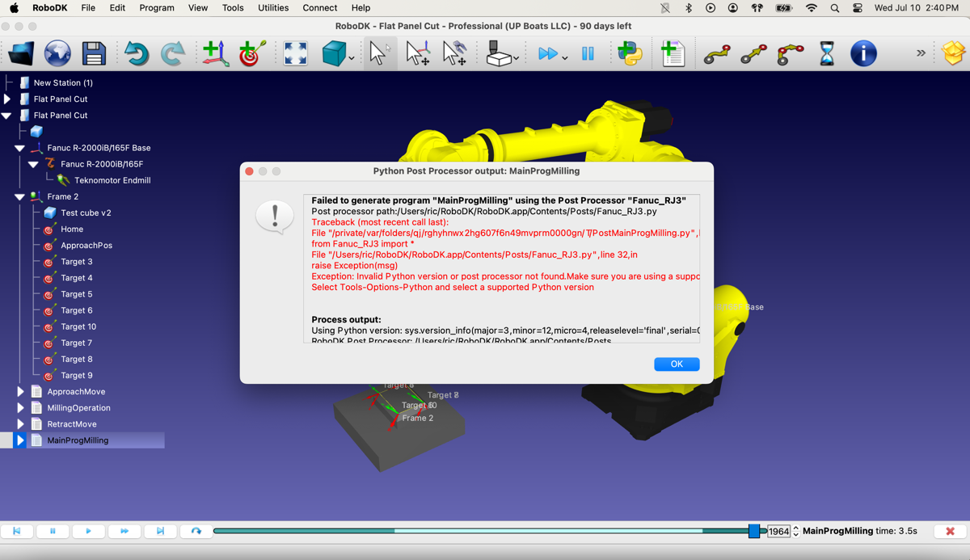Collapse the Frame 2 tree node

coord(19,197)
